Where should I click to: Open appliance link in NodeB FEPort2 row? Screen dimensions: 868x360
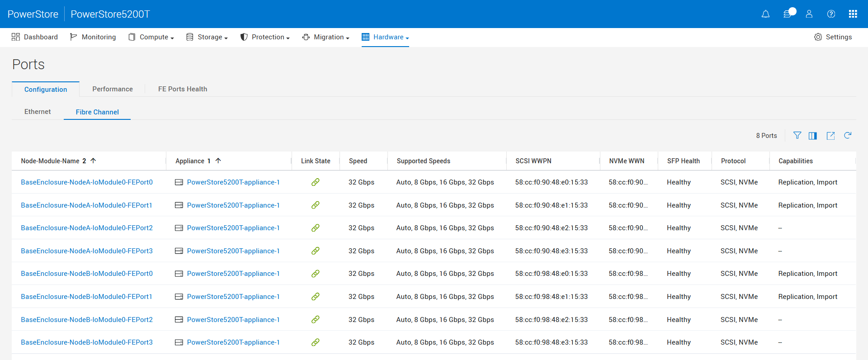(233, 320)
